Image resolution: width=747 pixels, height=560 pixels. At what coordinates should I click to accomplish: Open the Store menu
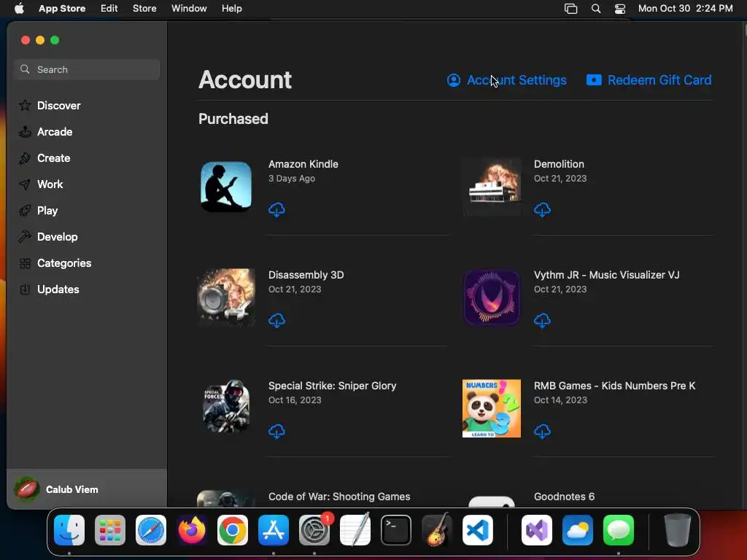(x=144, y=9)
